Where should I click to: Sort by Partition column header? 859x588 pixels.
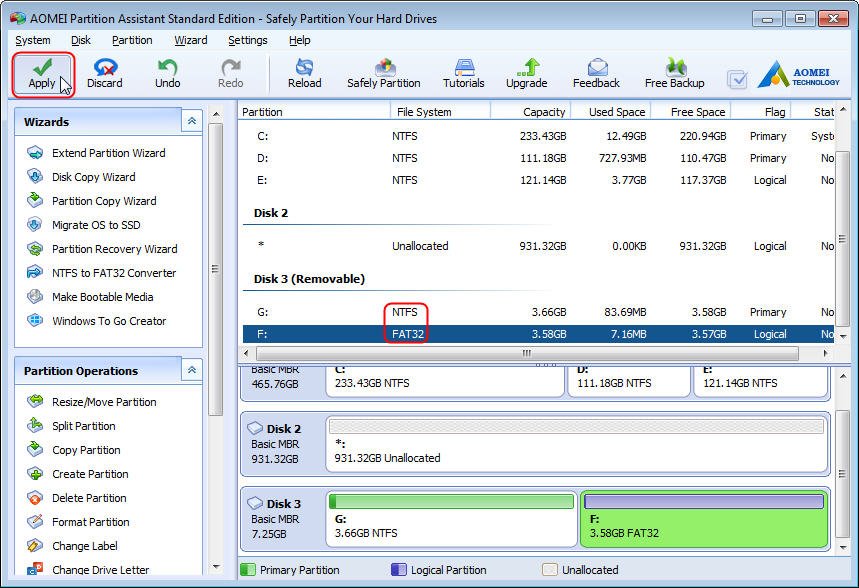pos(314,112)
